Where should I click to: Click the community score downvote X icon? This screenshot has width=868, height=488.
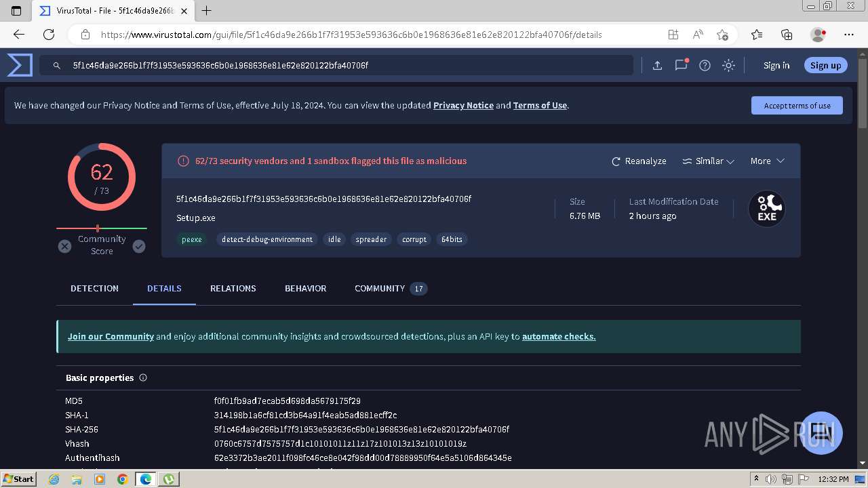click(x=64, y=246)
